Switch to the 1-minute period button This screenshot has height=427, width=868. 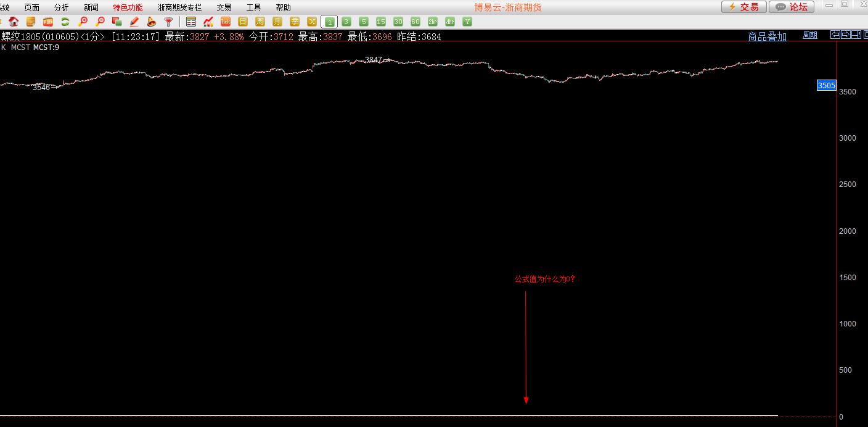click(329, 22)
